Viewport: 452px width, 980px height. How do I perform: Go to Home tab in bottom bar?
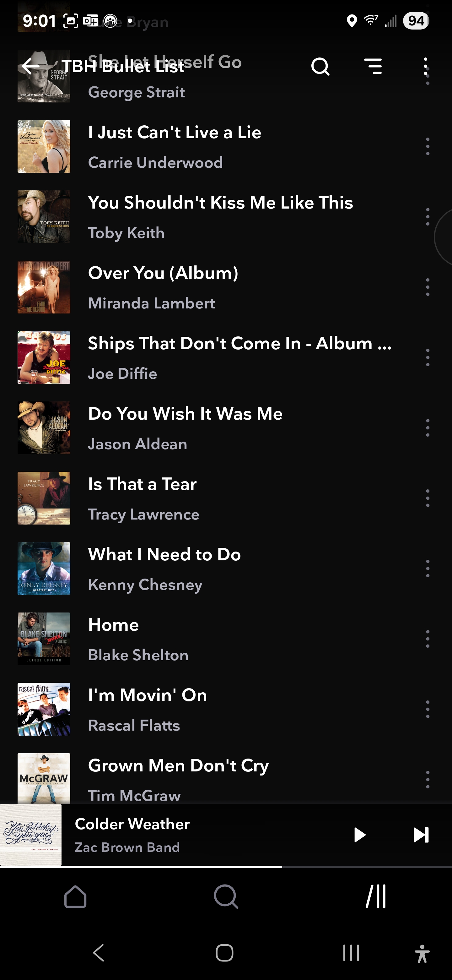(x=75, y=897)
